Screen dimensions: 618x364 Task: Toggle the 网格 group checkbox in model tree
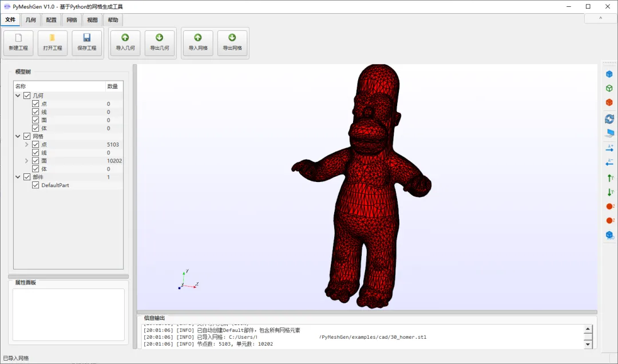click(x=27, y=136)
